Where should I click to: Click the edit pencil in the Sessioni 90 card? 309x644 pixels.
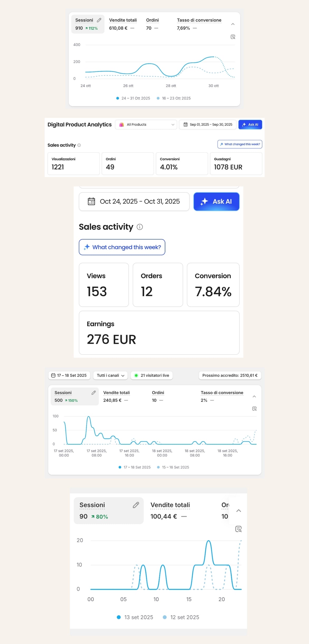[136, 505]
